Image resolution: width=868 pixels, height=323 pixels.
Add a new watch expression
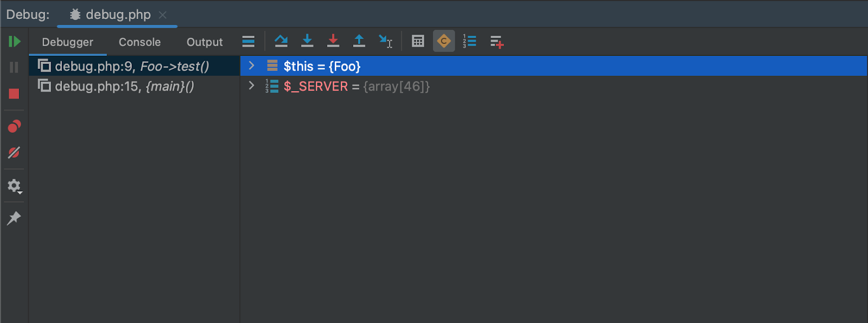click(497, 42)
